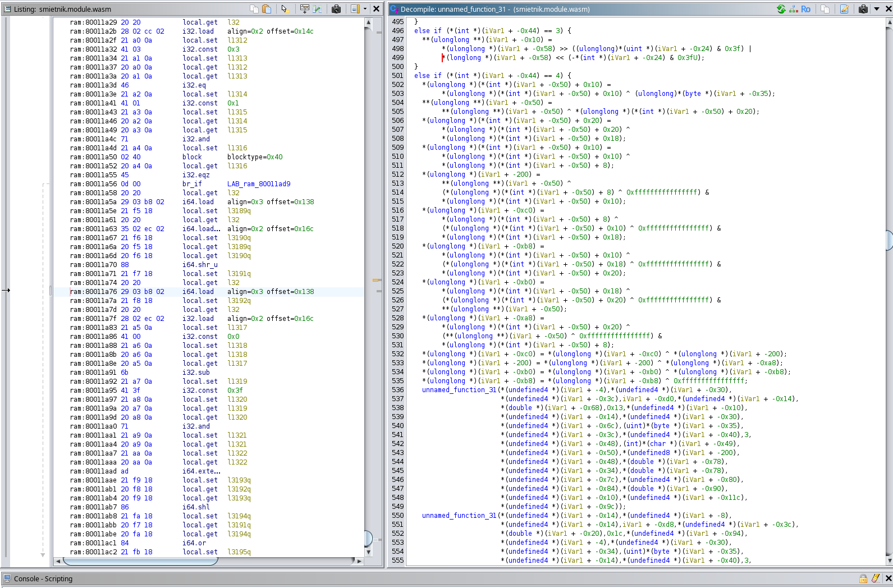
Task: Follow the LAB_ram_80011ad9 branch label
Action: point(259,184)
